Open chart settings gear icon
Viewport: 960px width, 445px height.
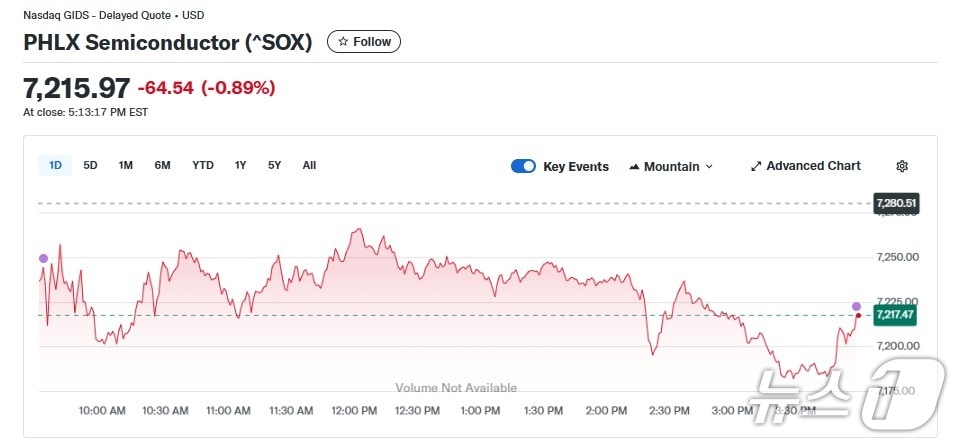(902, 166)
